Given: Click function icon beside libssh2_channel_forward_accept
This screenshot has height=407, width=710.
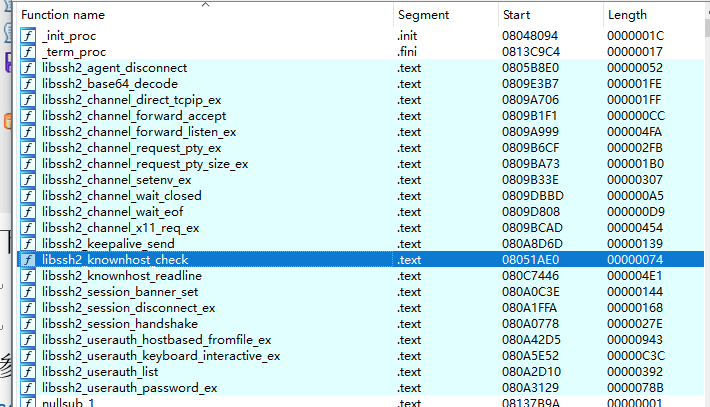Looking at the screenshot, I should pos(28,116).
